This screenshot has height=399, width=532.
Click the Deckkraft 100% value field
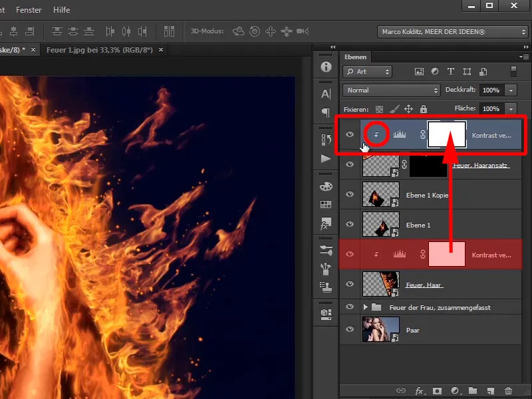coord(491,90)
